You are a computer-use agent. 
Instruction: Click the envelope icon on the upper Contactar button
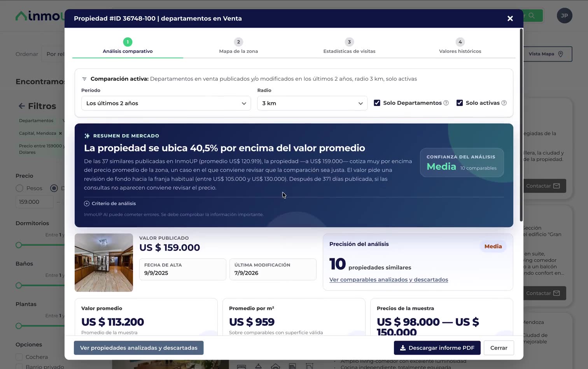click(x=556, y=186)
